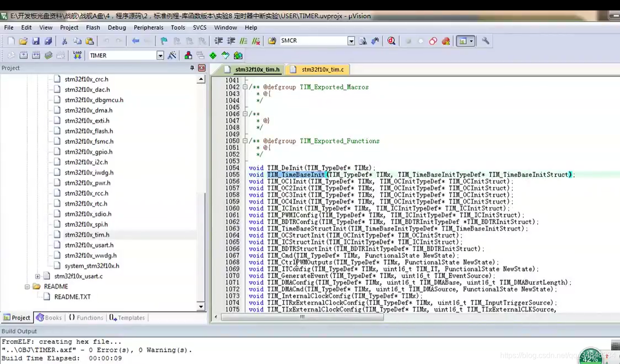Viewport: 620px width, 364px height.
Task: Collapse TIM_Exported_Macros comment fold at line 1042
Action: pos(245,87)
